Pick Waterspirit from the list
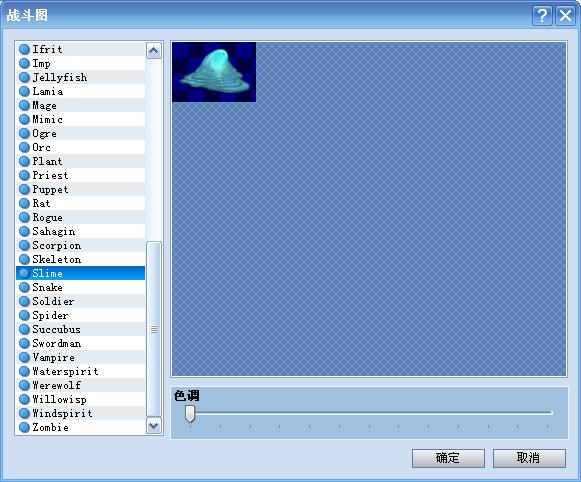The width and height of the screenshot is (581, 482). tap(80, 371)
